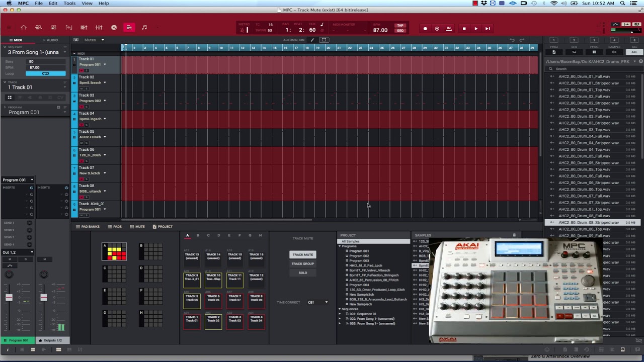Viewport: 644px width, 362px height.
Task: Open the Mutes dropdown above tracks
Action: [94, 40]
